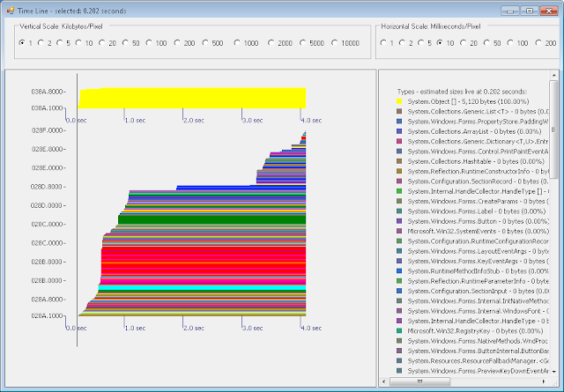The width and height of the screenshot is (564, 392).
Task: Click swatch beside Microsoft.Win32.RegistryKey
Action: (x=399, y=331)
